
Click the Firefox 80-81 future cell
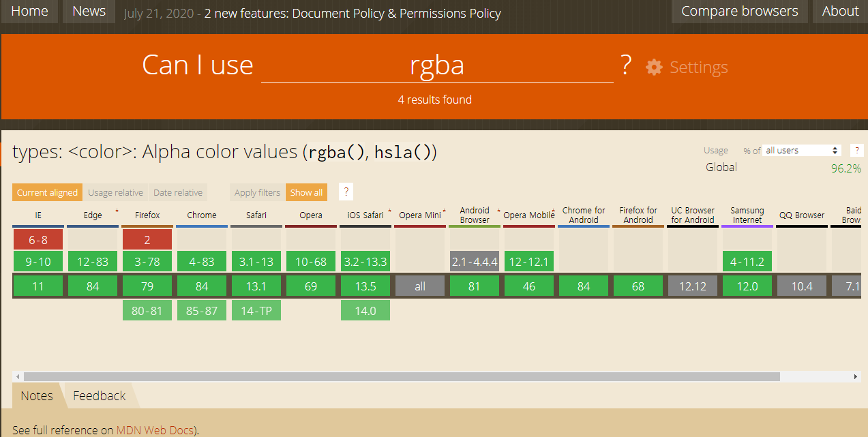[147, 310]
